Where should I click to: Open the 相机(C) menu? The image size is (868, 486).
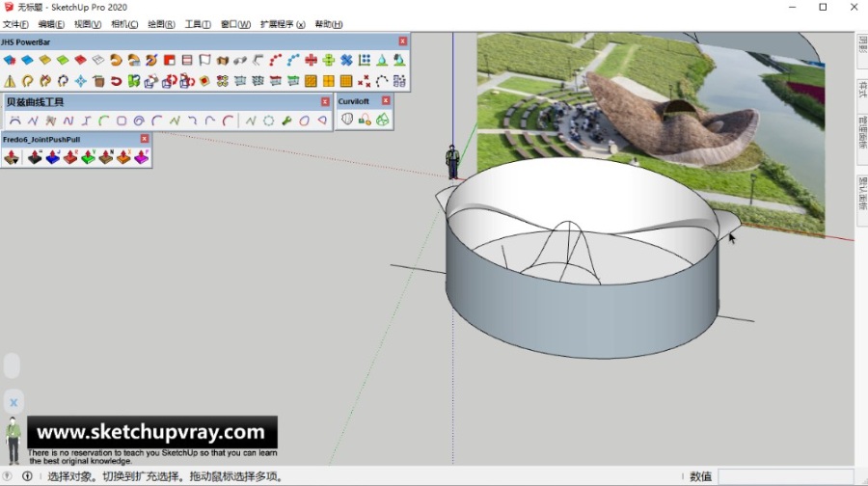pos(124,24)
